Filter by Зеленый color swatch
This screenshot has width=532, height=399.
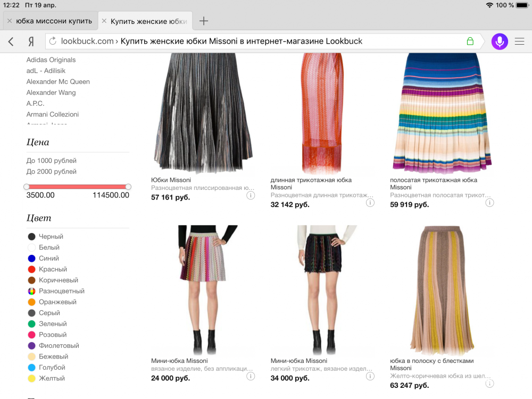coord(31,323)
